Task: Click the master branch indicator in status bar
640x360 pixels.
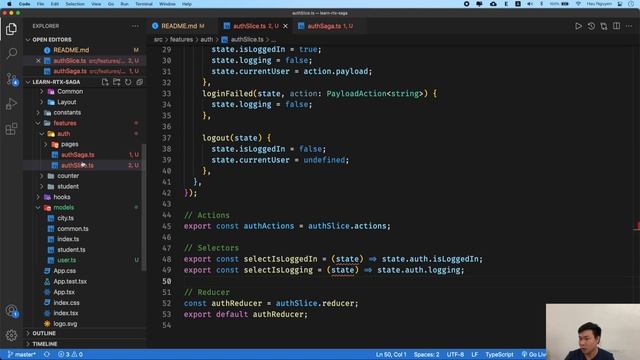Action: (x=22, y=355)
